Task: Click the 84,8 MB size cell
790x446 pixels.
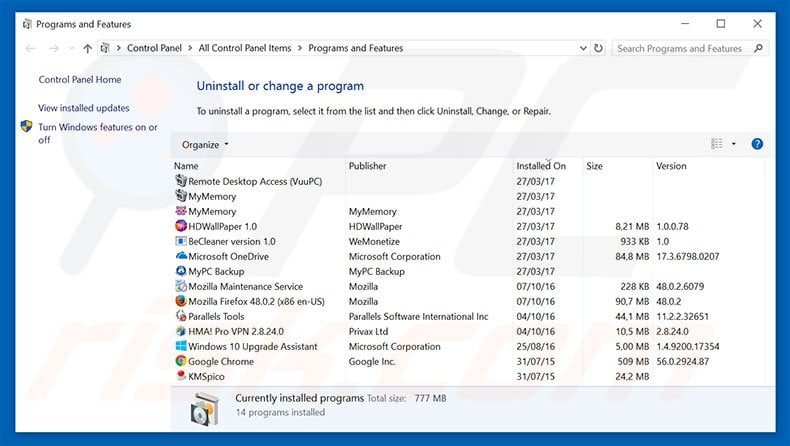Action: (632, 257)
